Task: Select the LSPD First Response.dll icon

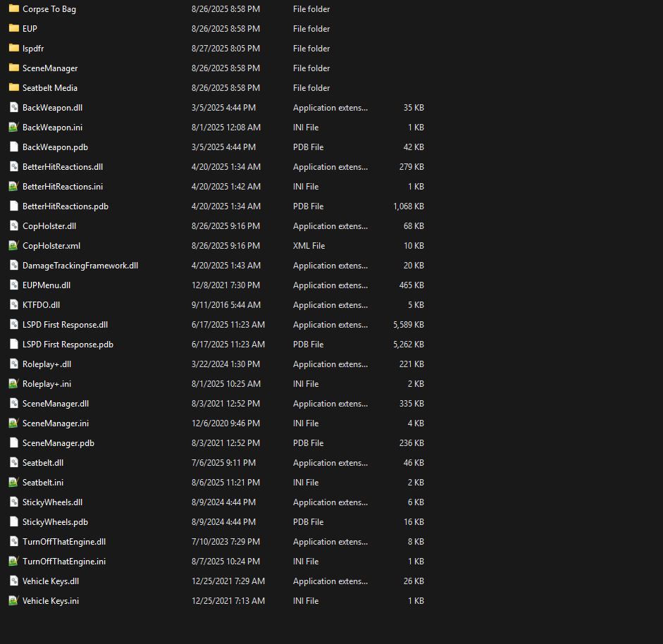Action: pos(14,324)
